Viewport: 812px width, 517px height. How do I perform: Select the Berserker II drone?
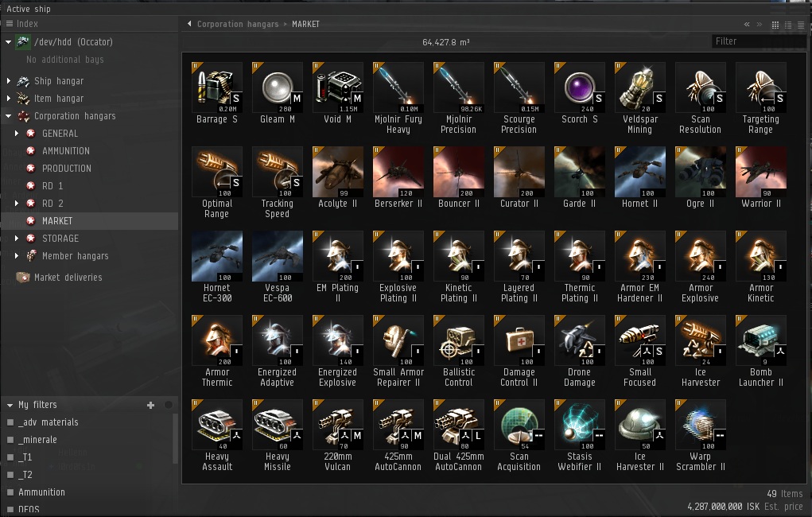tap(398, 177)
